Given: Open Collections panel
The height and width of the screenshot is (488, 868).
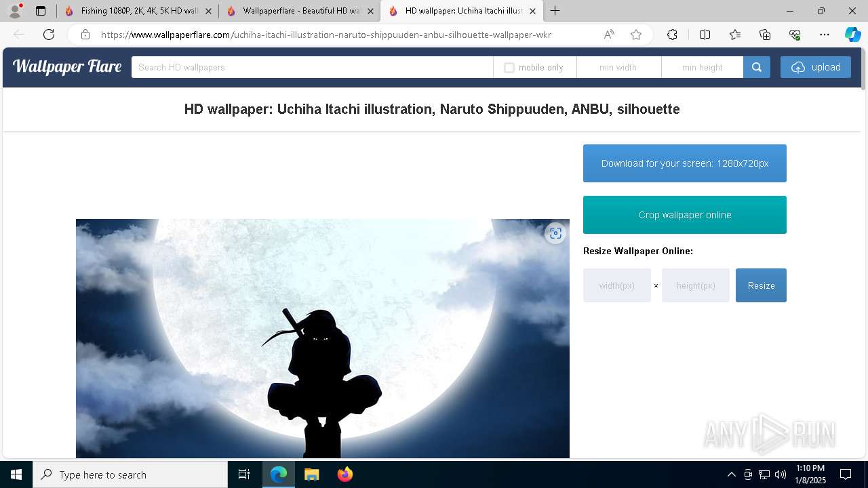Looking at the screenshot, I should 765,35.
